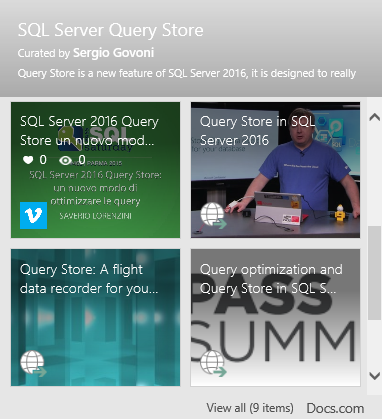
Task: Click the globe link icon on the PASS Summit card
Action: click(x=213, y=363)
